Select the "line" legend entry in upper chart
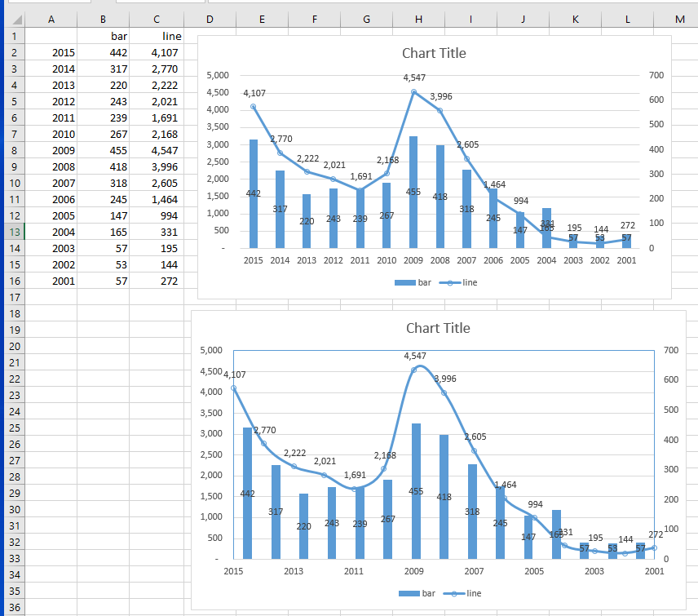The width and height of the screenshot is (698, 616). tap(458, 282)
